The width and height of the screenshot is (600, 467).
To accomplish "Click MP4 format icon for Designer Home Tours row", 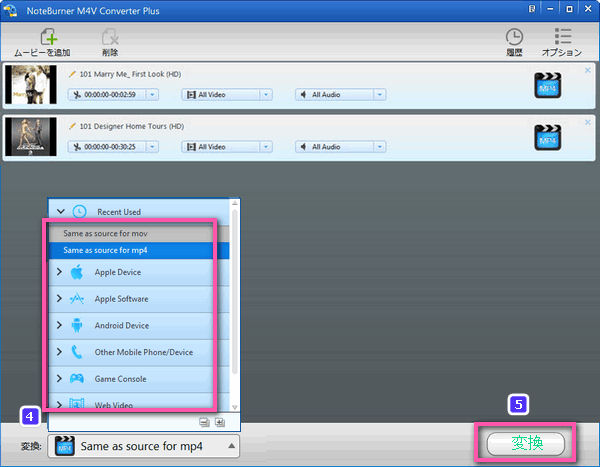I will (548, 137).
